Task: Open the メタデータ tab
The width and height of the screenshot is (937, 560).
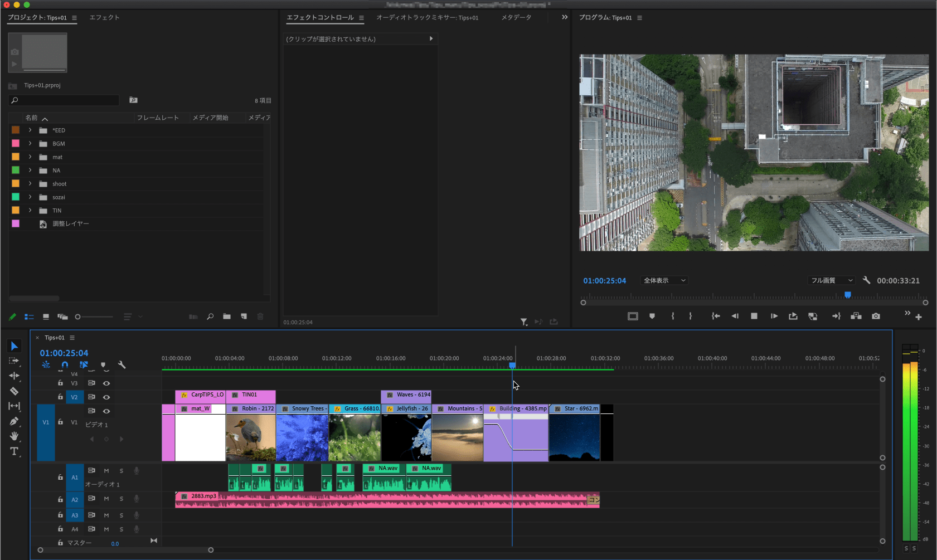Action: tap(516, 18)
